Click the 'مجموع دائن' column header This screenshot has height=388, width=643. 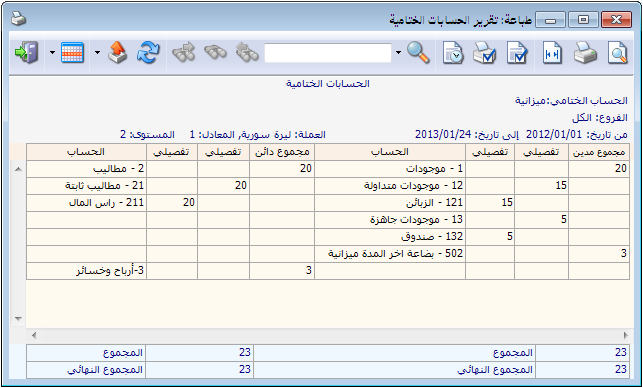click(282, 152)
